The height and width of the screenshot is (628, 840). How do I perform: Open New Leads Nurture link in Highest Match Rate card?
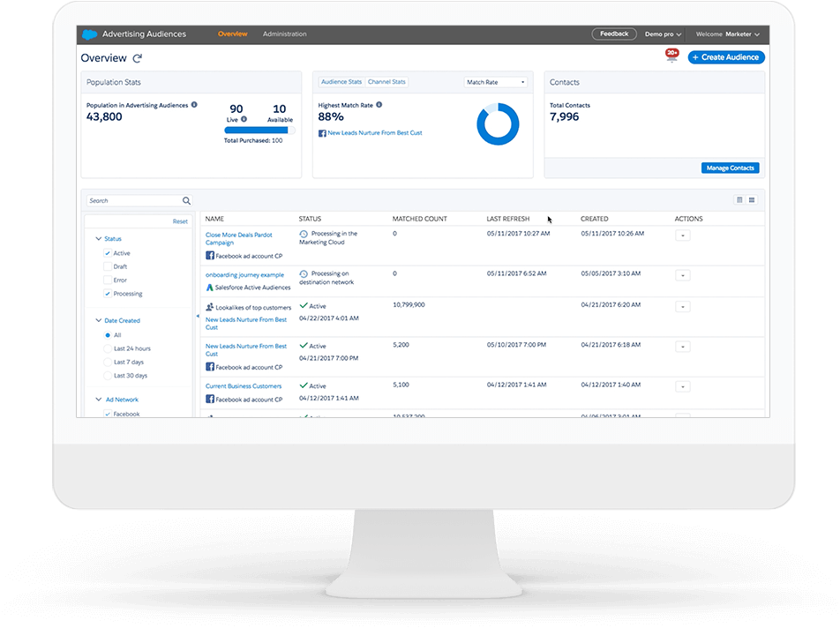coord(375,133)
